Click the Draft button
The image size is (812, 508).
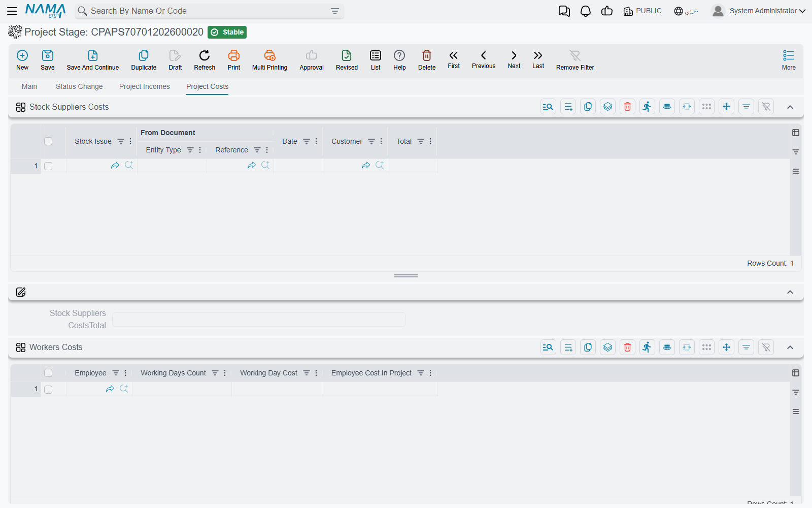click(175, 60)
